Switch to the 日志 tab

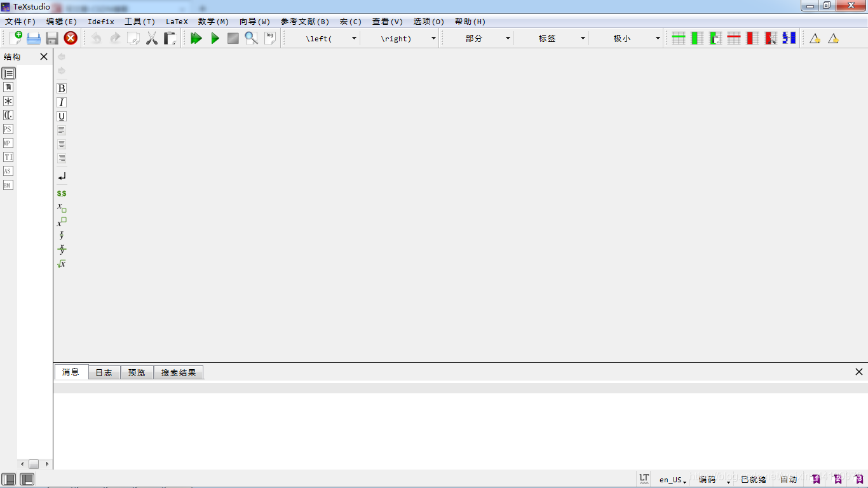point(104,372)
